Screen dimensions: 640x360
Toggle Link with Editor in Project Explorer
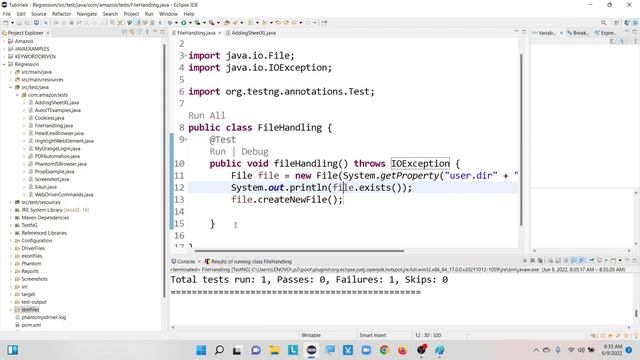click(132, 32)
